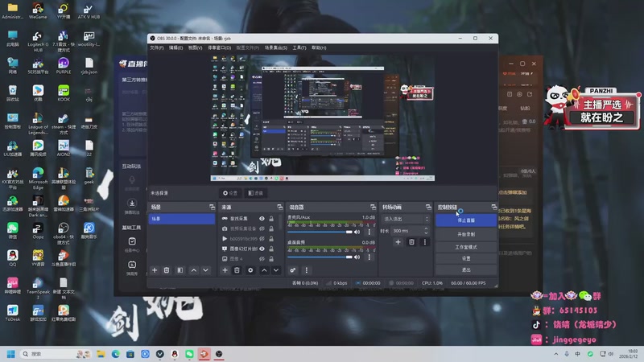The height and width of the screenshot is (362, 644).
Task: Delete the selected source with the sources trash icon
Action: tap(237, 270)
